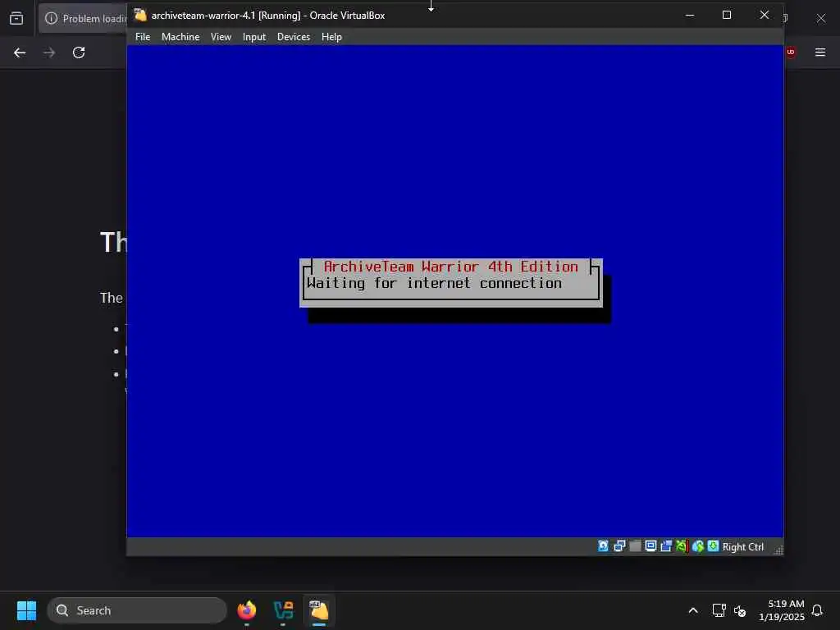Click the muted volume tray icon
The width and height of the screenshot is (840, 630).
click(740, 610)
